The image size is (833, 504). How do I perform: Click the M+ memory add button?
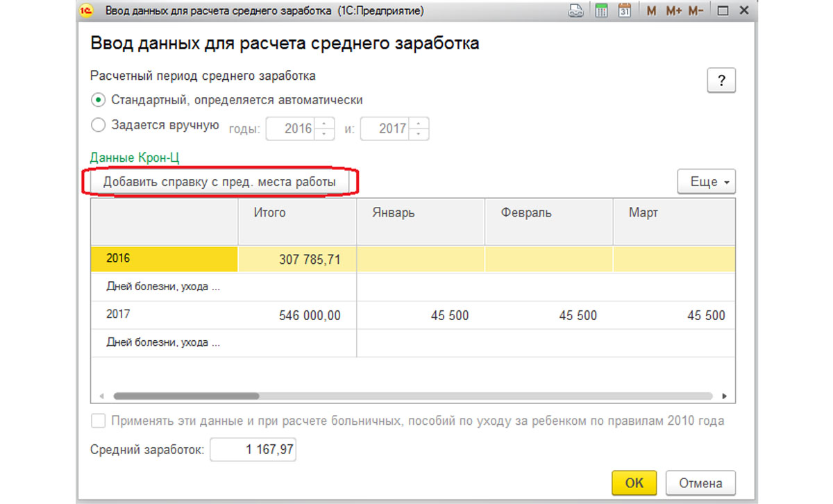click(673, 11)
